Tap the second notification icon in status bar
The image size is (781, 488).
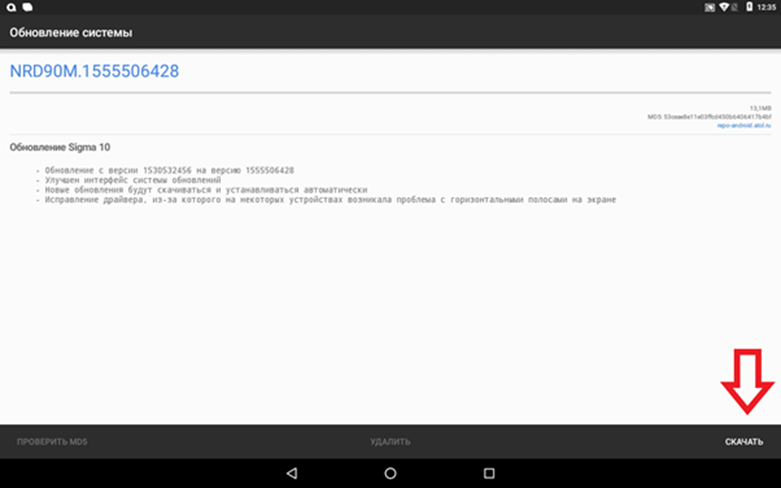(x=28, y=7)
